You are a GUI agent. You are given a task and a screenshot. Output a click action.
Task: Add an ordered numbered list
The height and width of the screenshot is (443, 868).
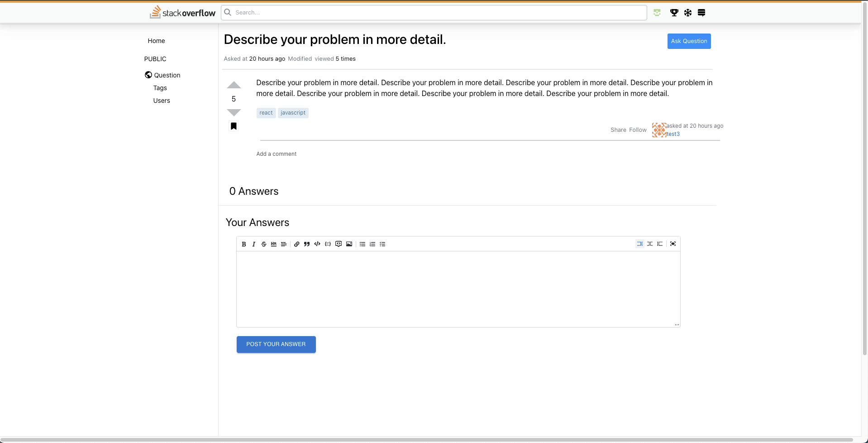(372, 244)
